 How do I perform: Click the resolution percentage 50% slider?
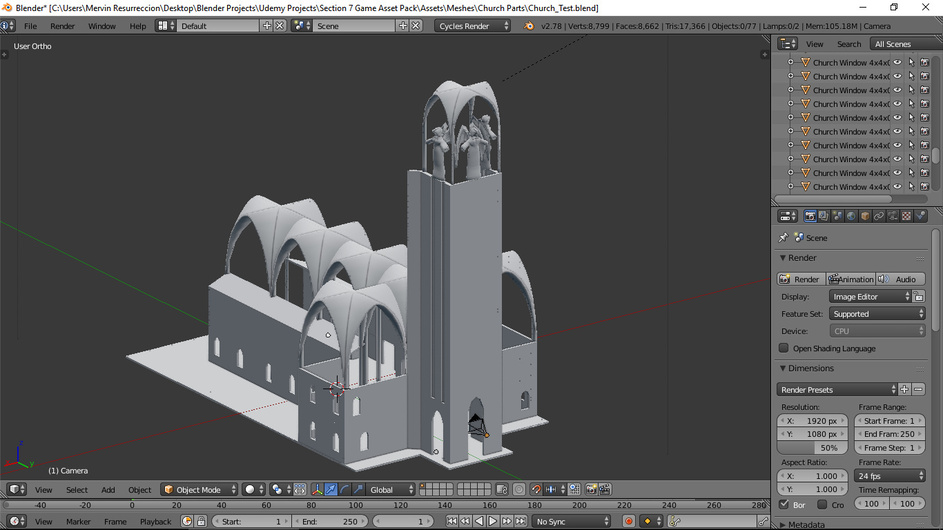tap(812, 448)
